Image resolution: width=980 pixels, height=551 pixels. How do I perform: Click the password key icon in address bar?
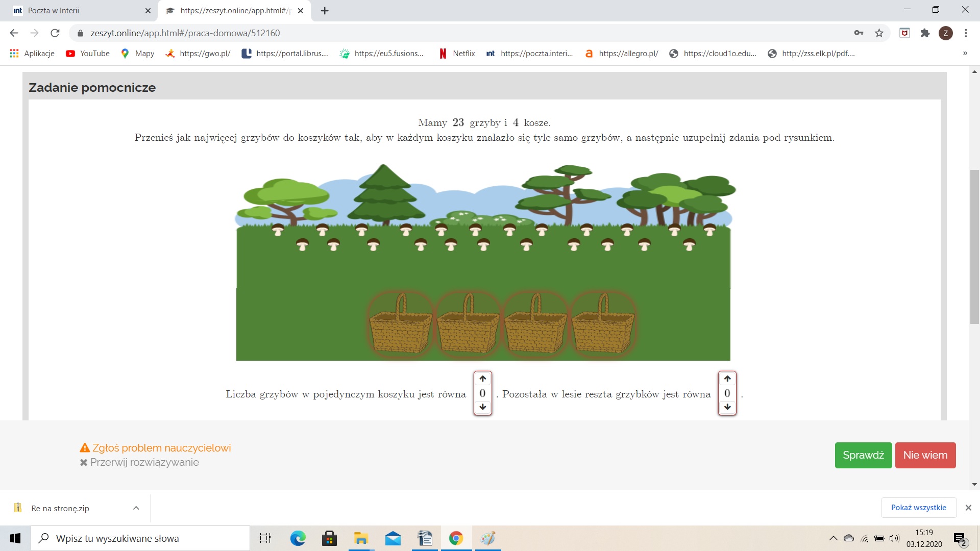coord(859,33)
